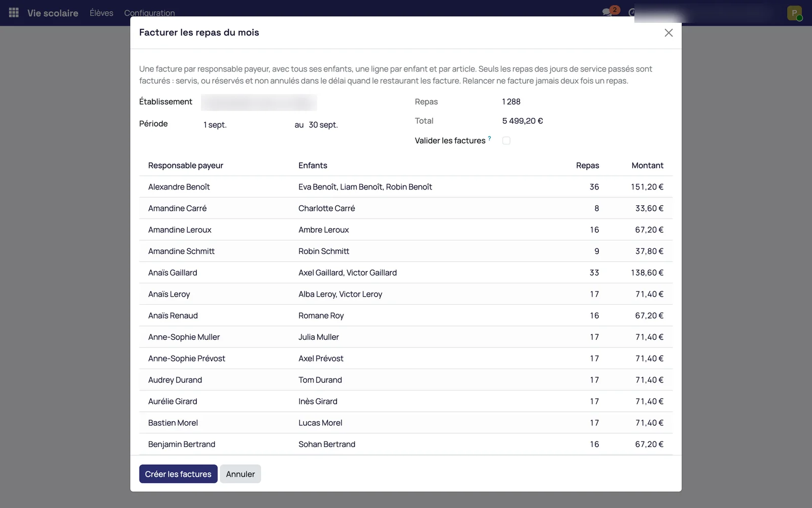This screenshot has width=812, height=508.
Task: Select the Anaïs Gaillard payer row
Action: click(x=405, y=273)
